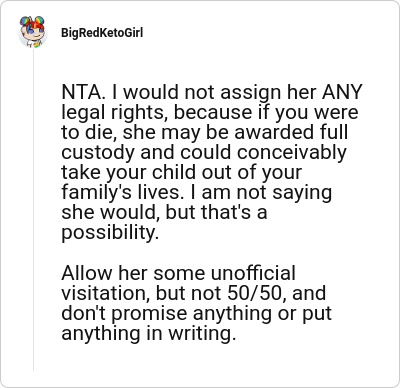Open BigRedKetoGirl's rainbow avatar
Viewport: 400px width, 388px height.
pos(32,32)
